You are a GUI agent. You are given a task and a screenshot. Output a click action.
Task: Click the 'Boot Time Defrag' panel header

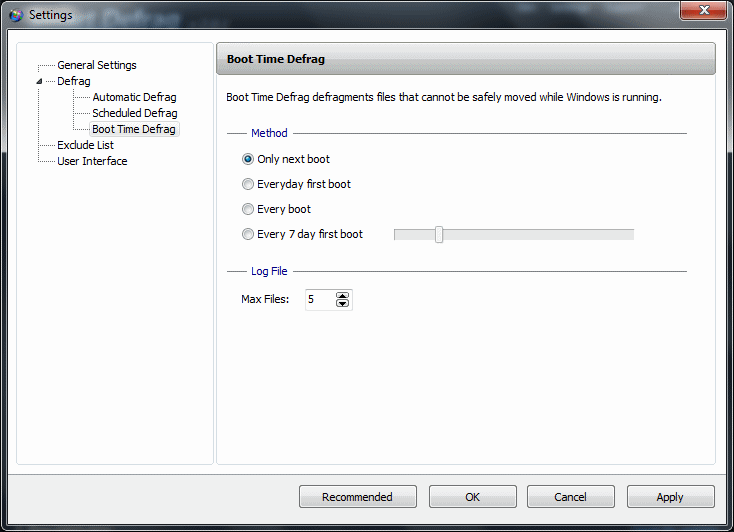[x=466, y=59]
